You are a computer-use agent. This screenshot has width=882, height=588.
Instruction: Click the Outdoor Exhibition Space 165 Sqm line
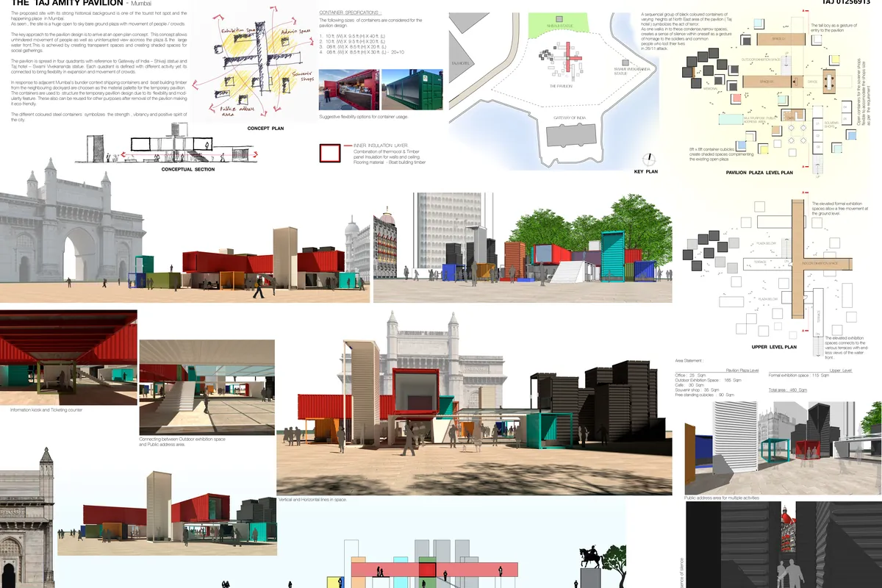click(x=707, y=380)
